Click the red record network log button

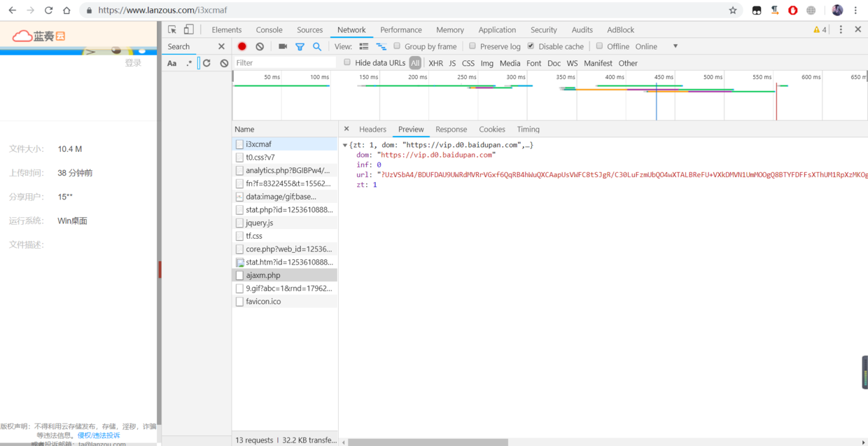tap(242, 46)
